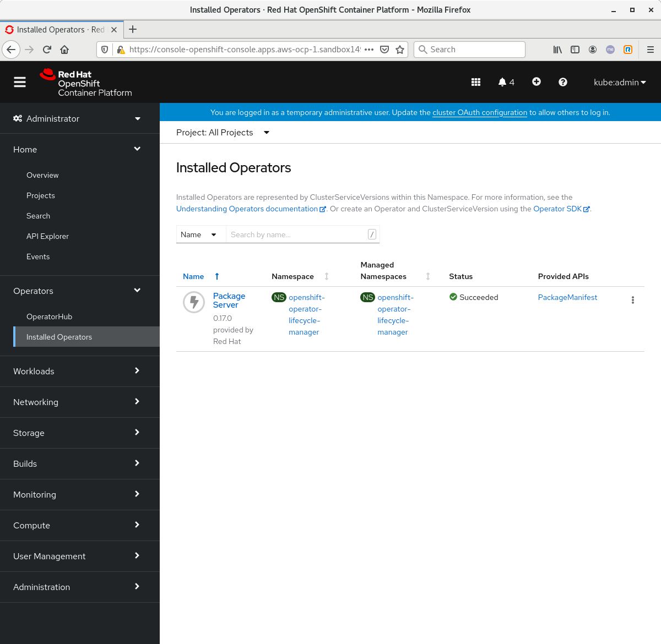The width and height of the screenshot is (661, 644).
Task: Click the PackageManifest provided API link
Action: (567, 297)
